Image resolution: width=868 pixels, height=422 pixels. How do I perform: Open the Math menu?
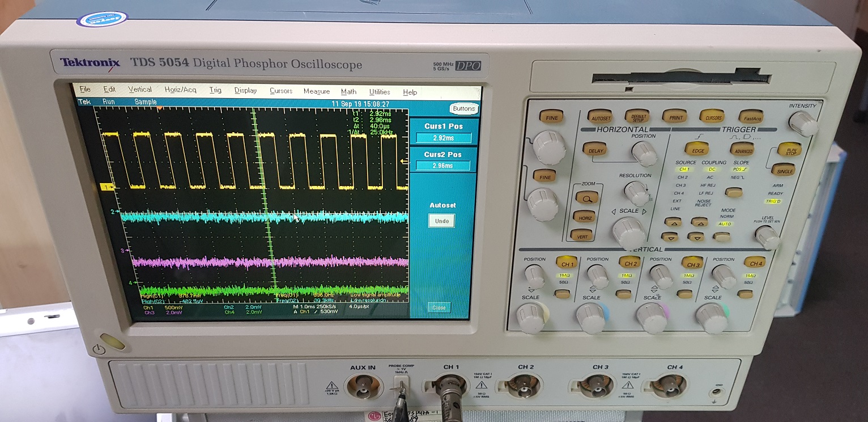[x=348, y=91]
